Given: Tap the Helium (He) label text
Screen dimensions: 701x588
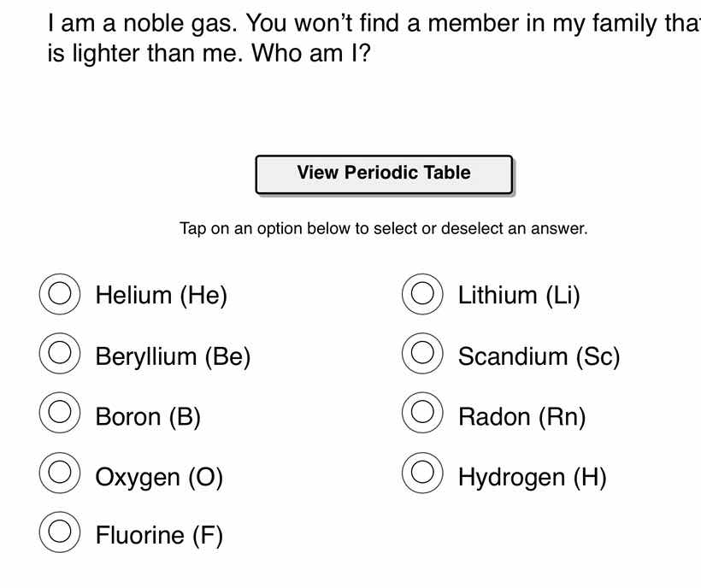Looking at the screenshot, I should coord(162,295).
